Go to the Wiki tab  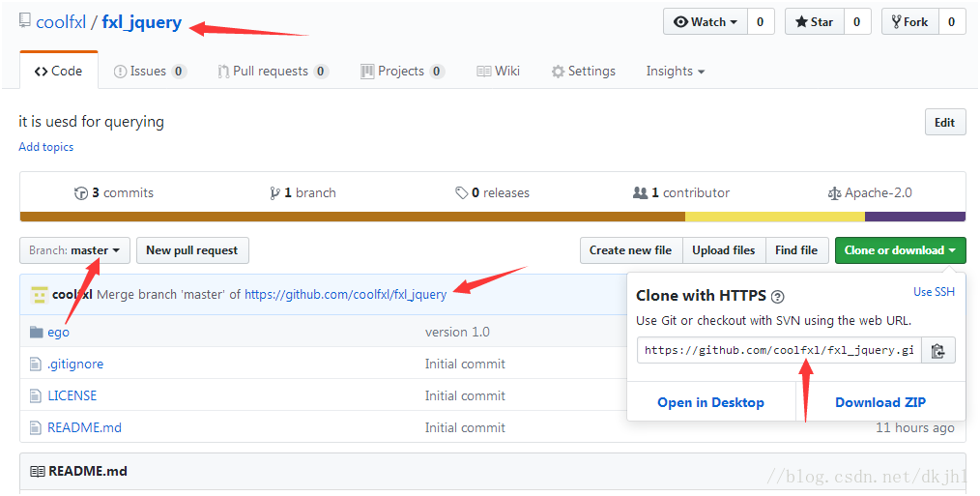coord(498,72)
